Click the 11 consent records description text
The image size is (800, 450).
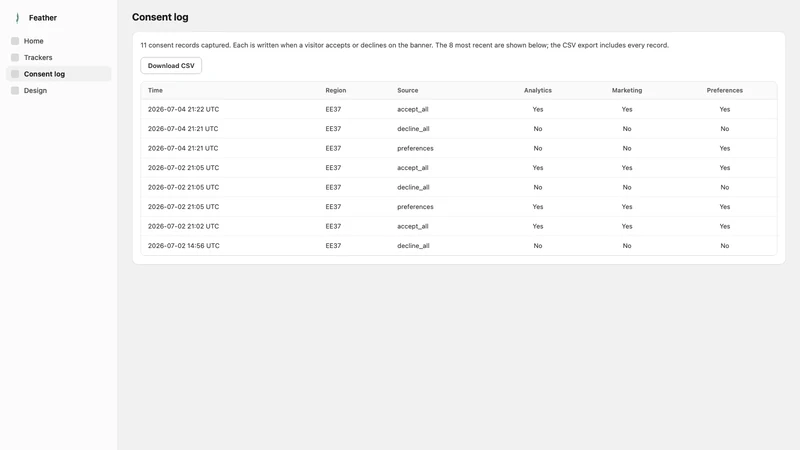coord(405,45)
